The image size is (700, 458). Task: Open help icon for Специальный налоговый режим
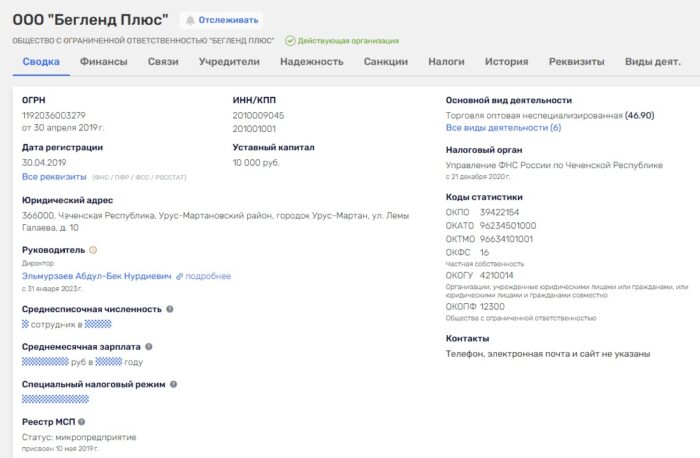[173, 384]
